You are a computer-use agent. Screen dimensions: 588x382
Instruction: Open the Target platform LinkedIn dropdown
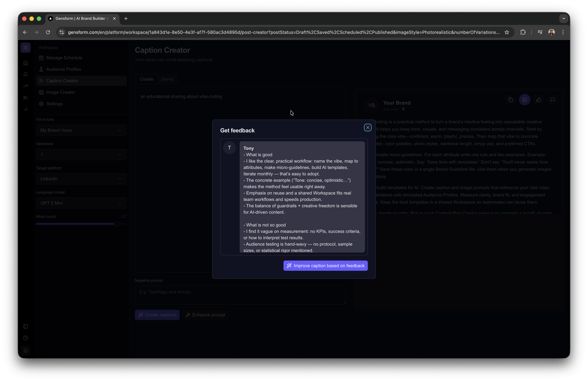click(x=81, y=179)
